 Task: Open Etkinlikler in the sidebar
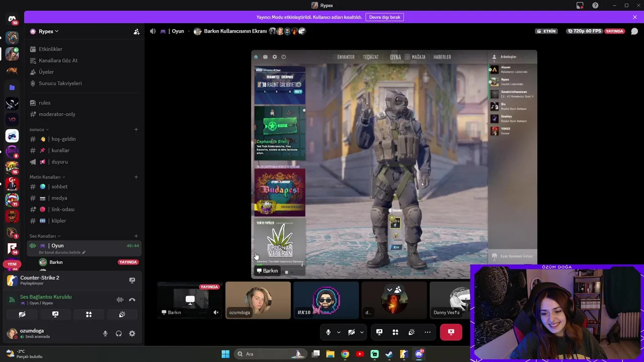[50, 49]
